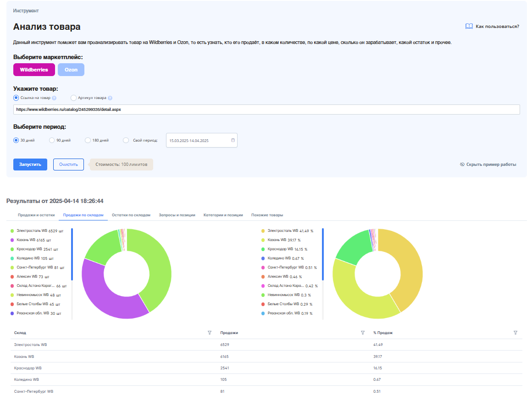532x406 pixels.
Task: Click the purple Казань WB legend swatch
Action: coord(12,240)
